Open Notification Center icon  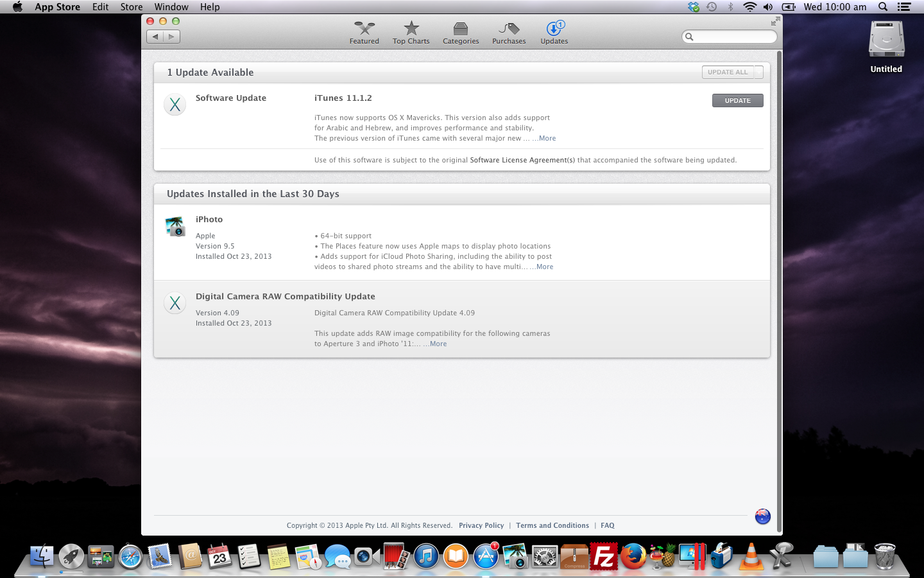(904, 7)
